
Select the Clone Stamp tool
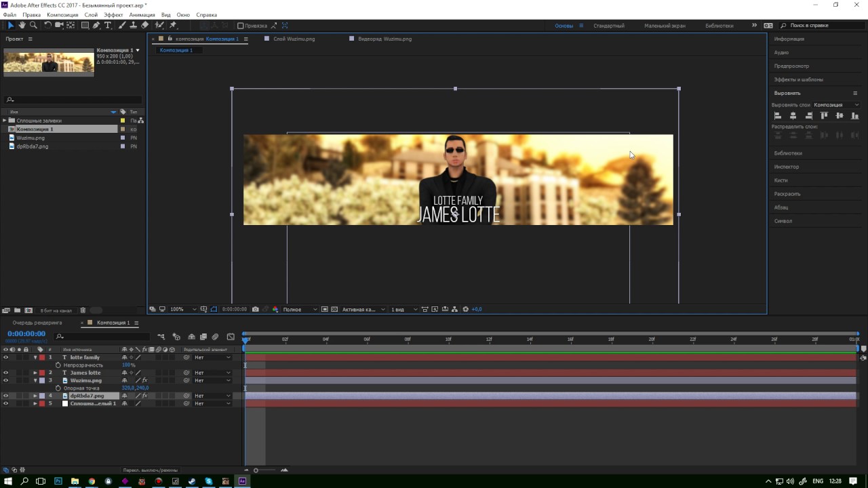pos(134,25)
